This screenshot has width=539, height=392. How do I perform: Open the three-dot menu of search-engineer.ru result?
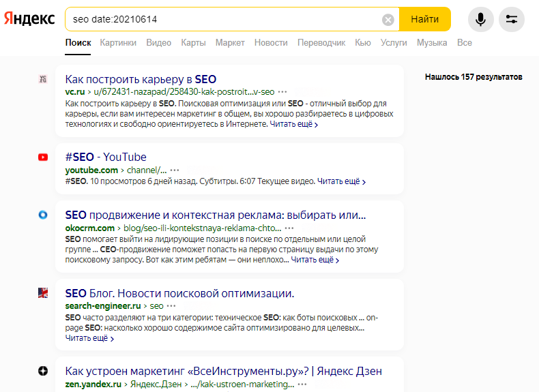pyautogui.click(x=171, y=306)
